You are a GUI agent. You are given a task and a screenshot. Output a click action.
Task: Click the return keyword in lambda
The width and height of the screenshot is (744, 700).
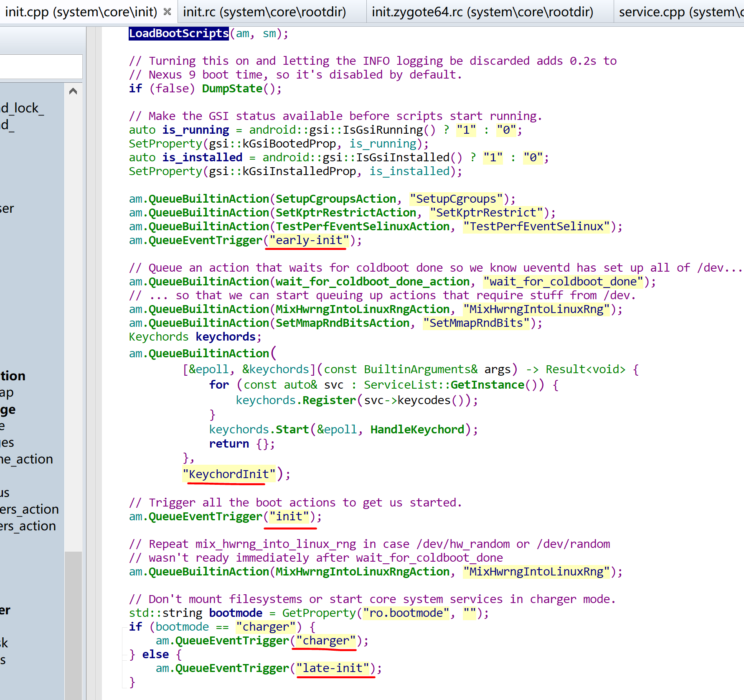pyautogui.click(x=229, y=444)
